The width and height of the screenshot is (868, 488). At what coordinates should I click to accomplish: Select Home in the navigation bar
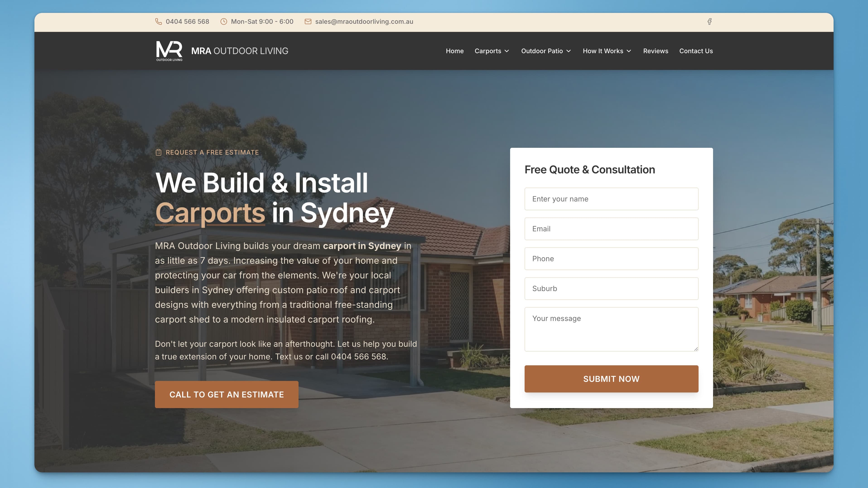click(455, 51)
